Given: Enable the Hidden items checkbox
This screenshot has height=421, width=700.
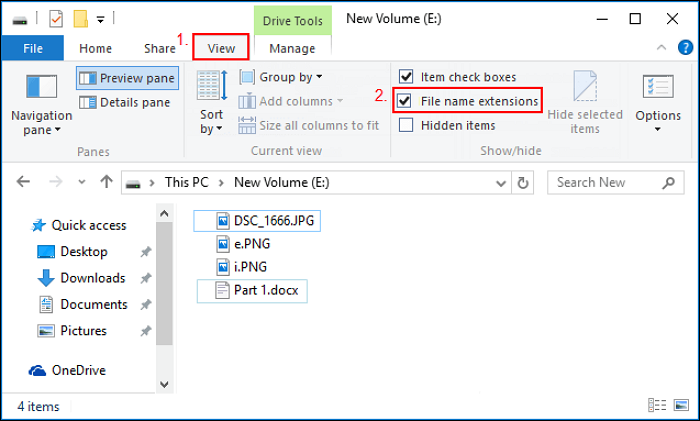Looking at the screenshot, I should (x=406, y=125).
